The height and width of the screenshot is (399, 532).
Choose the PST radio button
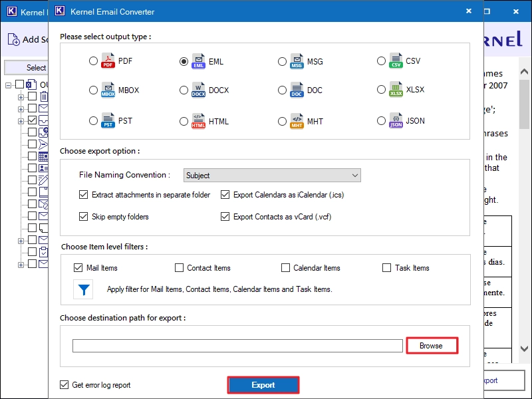click(93, 121)
